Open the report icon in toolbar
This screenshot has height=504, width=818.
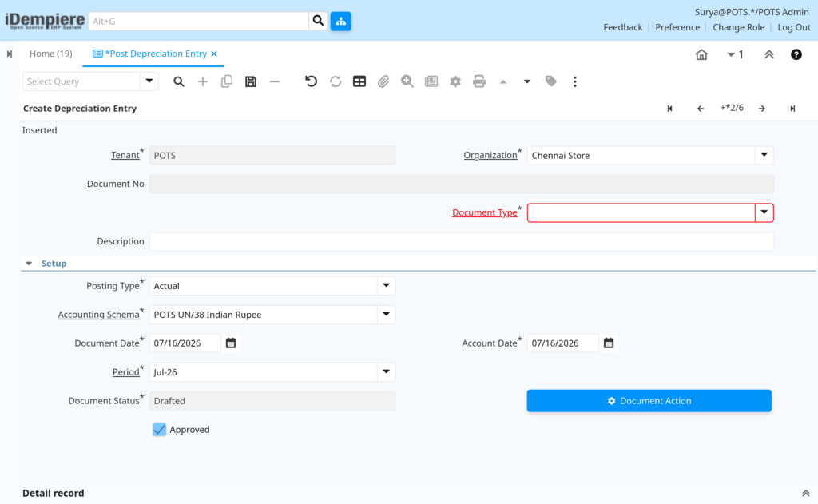coord(431,81)
